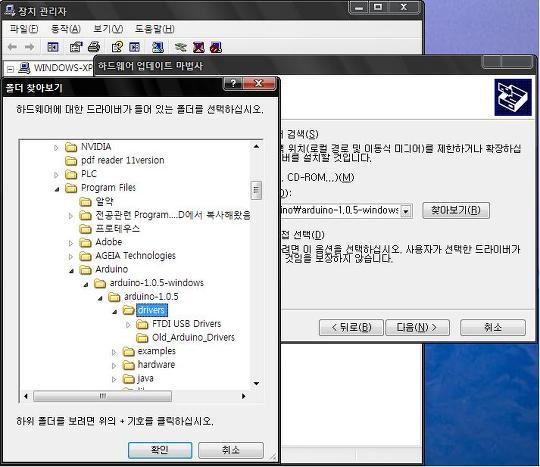Image resolution: width=540 pixels, height=467 pixels.
Task: Select the Arduino folder
Action: click(111, 269)
